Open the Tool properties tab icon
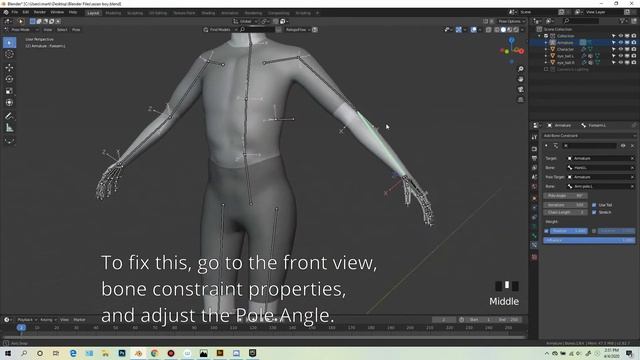Viewport: 640px width, 360px height. point(534,138)
